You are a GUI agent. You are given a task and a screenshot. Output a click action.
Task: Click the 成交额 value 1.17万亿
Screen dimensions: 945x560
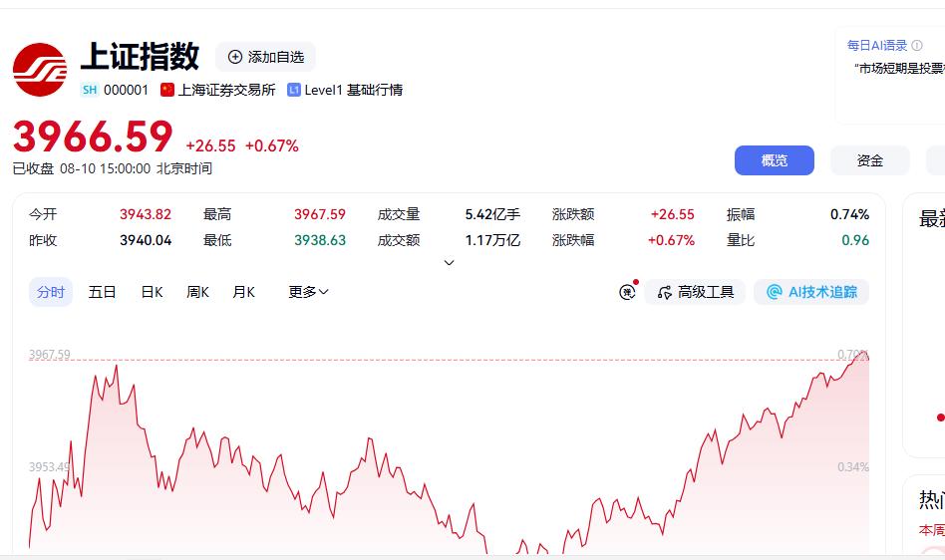coord(492,240)
